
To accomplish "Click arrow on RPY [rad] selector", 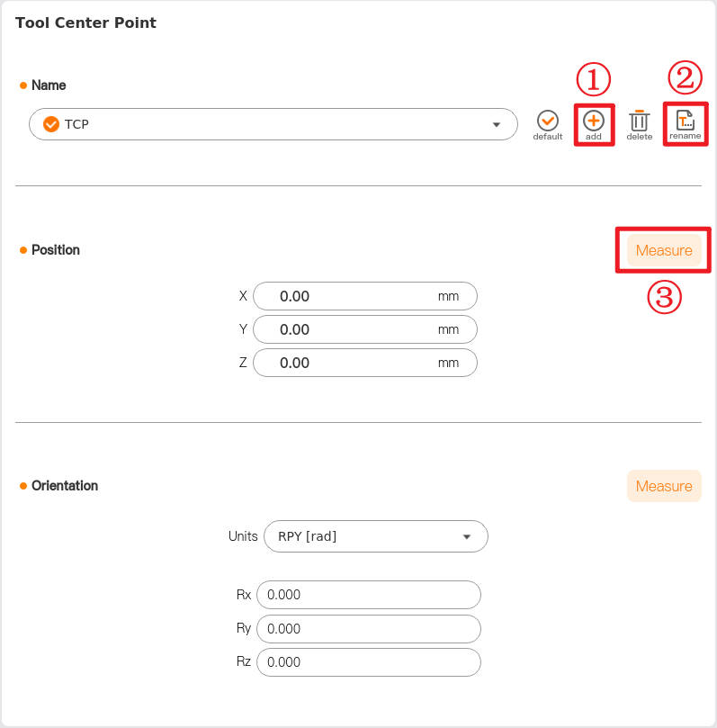I will click(x=466, y=536).
